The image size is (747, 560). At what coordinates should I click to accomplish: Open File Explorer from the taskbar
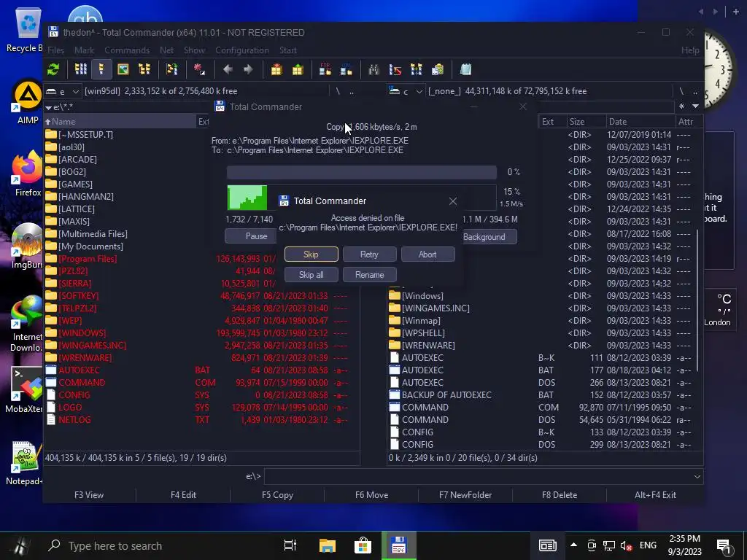pos(327,545)
